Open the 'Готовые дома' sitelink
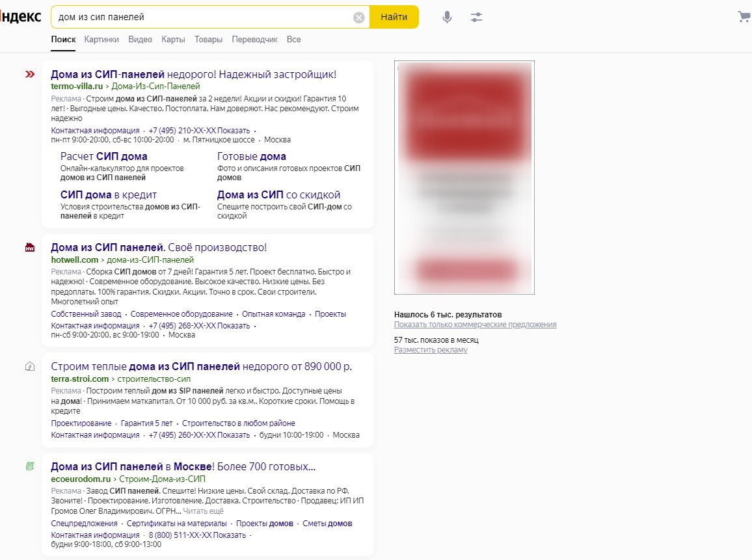752x560 pixels. (251, 156)
